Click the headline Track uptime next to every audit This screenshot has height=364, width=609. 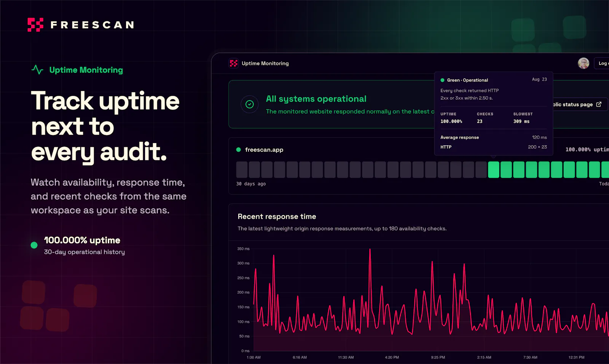click(x=105, y=126)
